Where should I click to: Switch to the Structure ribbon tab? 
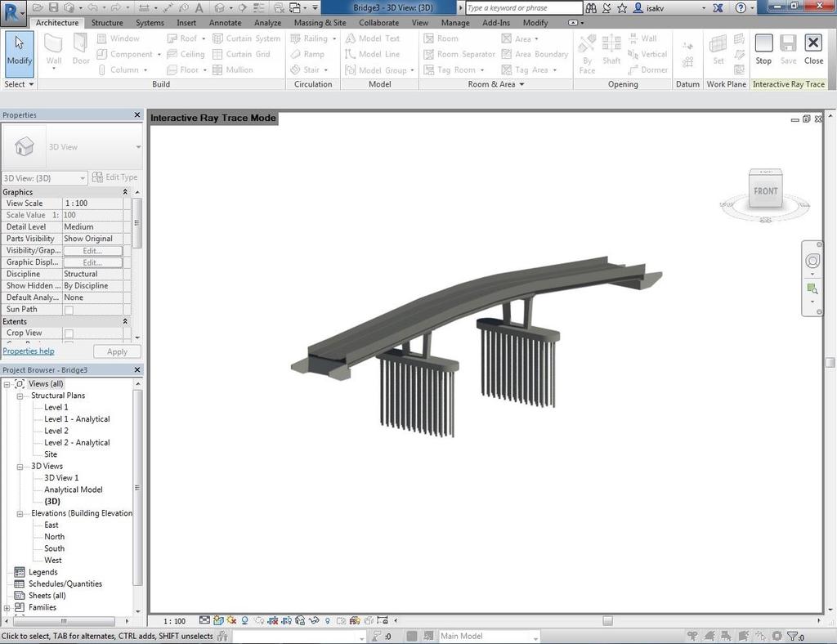point(107,22)
